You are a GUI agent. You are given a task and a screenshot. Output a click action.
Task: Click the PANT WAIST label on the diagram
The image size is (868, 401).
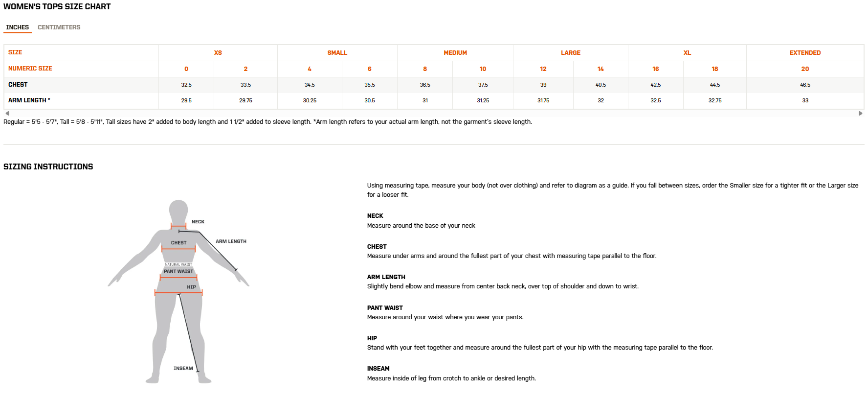coord(178,271)
